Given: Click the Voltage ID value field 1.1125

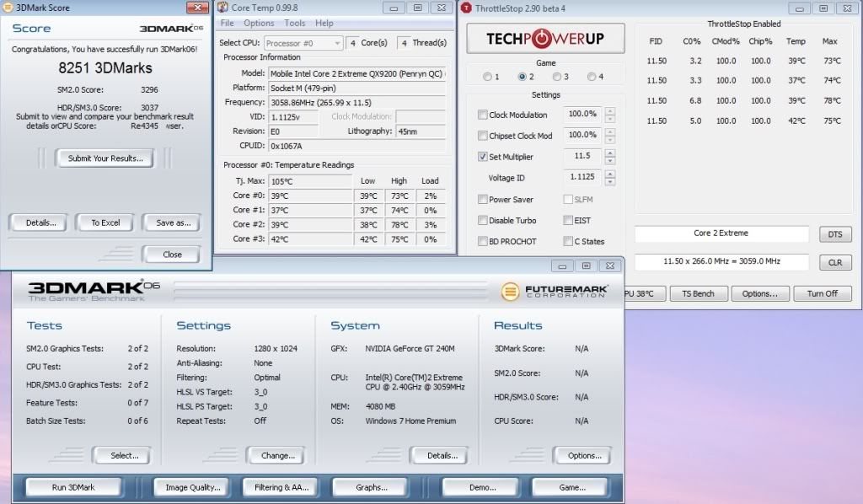Looking at the screenshot, I should point(582,177).
